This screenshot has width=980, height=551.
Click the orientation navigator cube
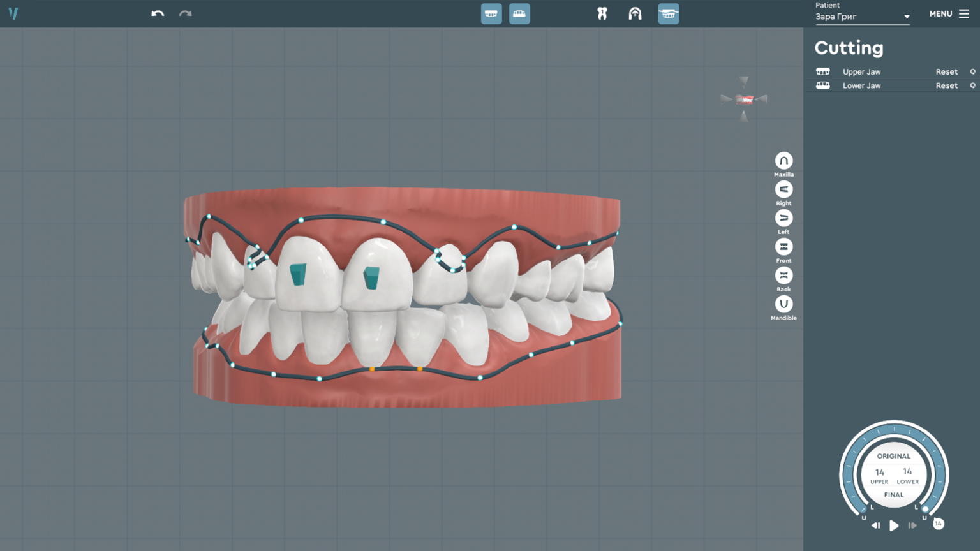coord(744,99)
